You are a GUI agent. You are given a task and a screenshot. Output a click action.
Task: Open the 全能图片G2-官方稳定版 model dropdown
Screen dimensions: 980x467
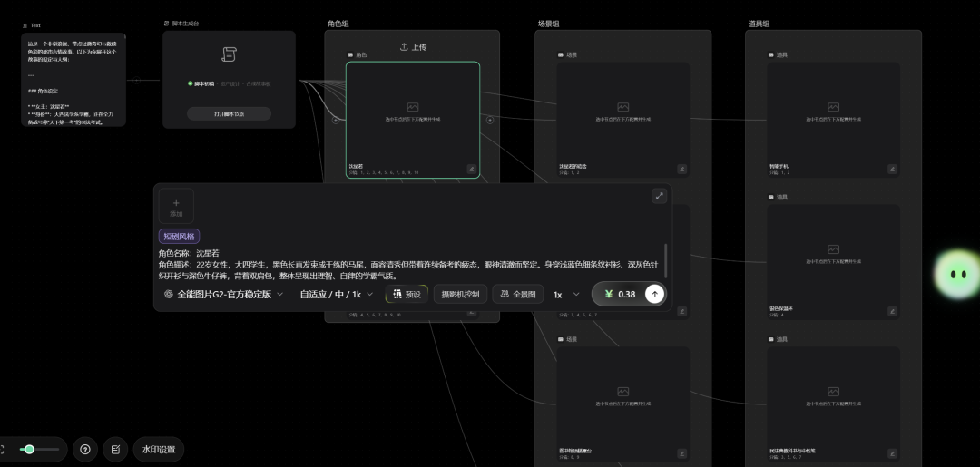click(224, 294)
